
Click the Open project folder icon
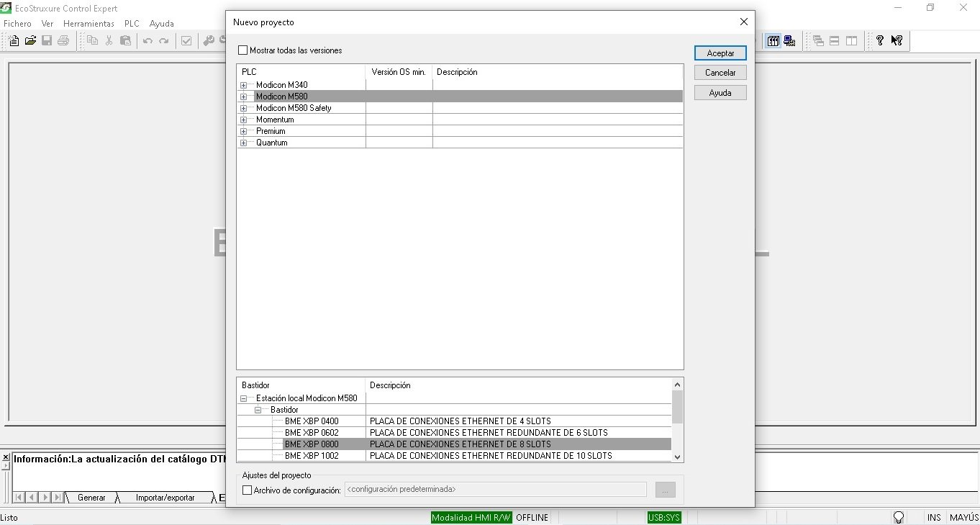tap(30, 41)
